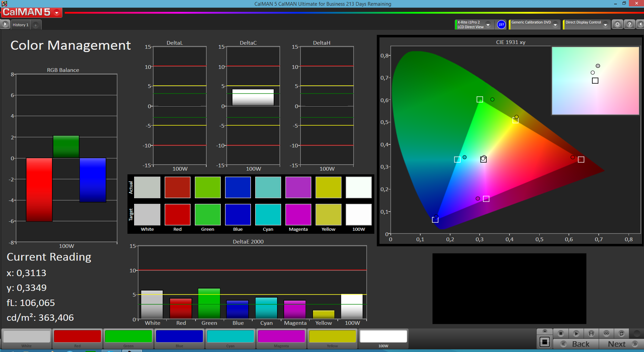This screenshot has height=352, width=644.
Task: Collapse the right panel with arrow icon
Action: (x=640, y=25)
